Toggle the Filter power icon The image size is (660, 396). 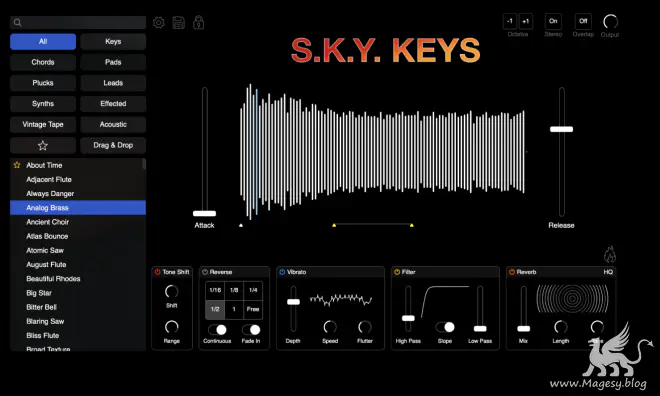pos(397,272)
